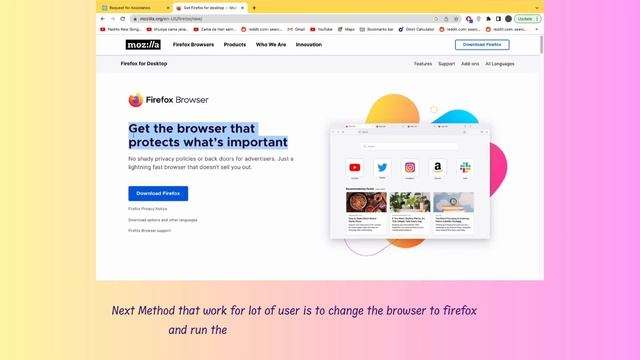Viewport: 640px width, 360px height.
Task: Bookmark this page using the star icon
Action: click(x=456, y=19)
